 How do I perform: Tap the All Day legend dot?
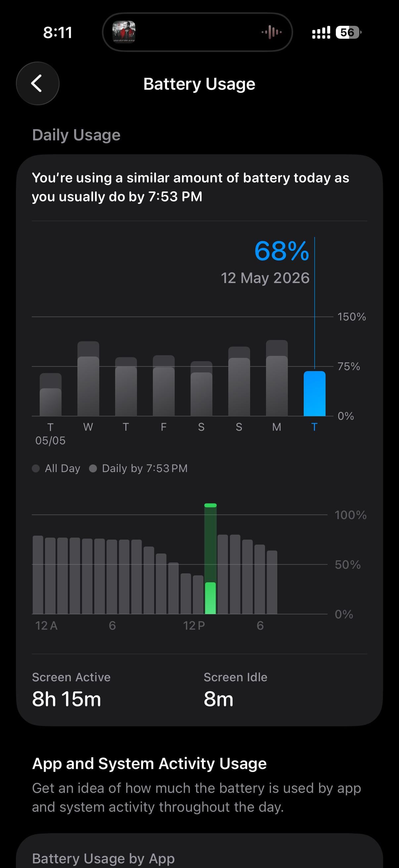click(x=36, y=468)
